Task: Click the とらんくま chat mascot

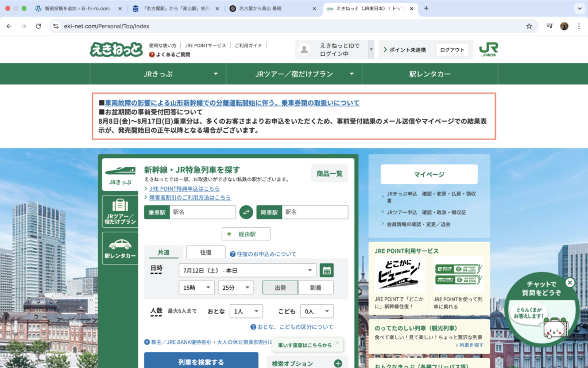Action: [x=555, y=327]
